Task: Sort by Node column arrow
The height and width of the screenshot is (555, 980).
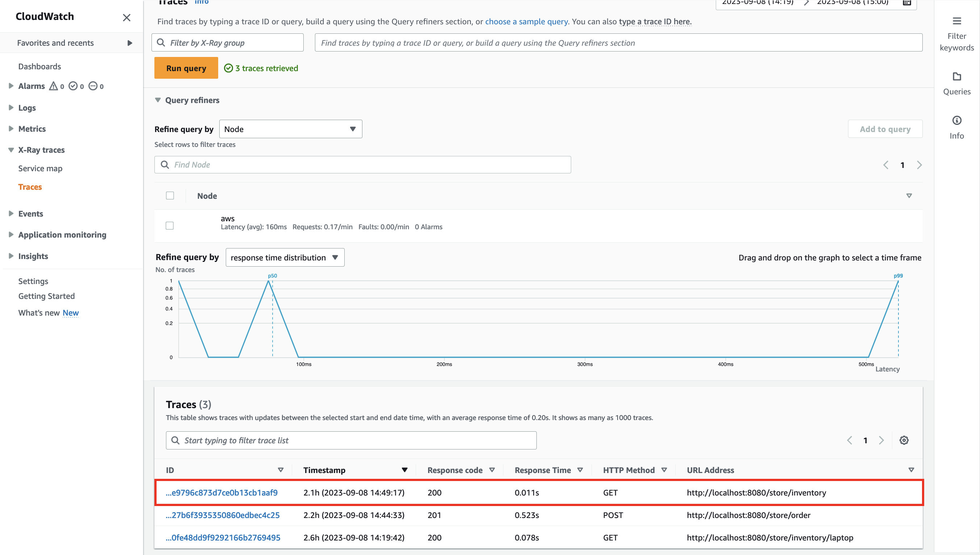Action: click(x=909, y=196)
